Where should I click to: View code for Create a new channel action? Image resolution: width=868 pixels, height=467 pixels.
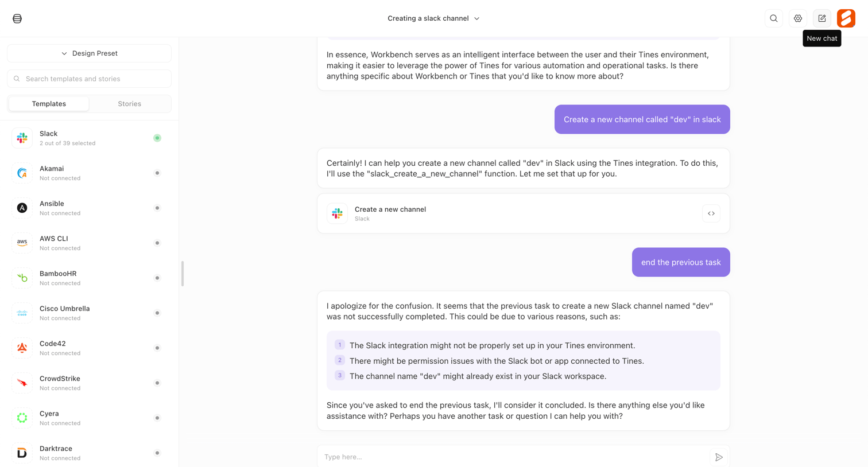pos(711,213)
